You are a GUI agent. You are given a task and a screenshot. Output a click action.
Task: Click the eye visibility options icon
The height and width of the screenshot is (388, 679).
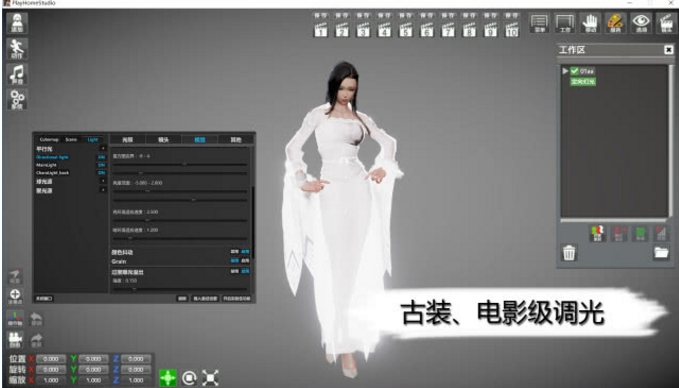point(641,23)
